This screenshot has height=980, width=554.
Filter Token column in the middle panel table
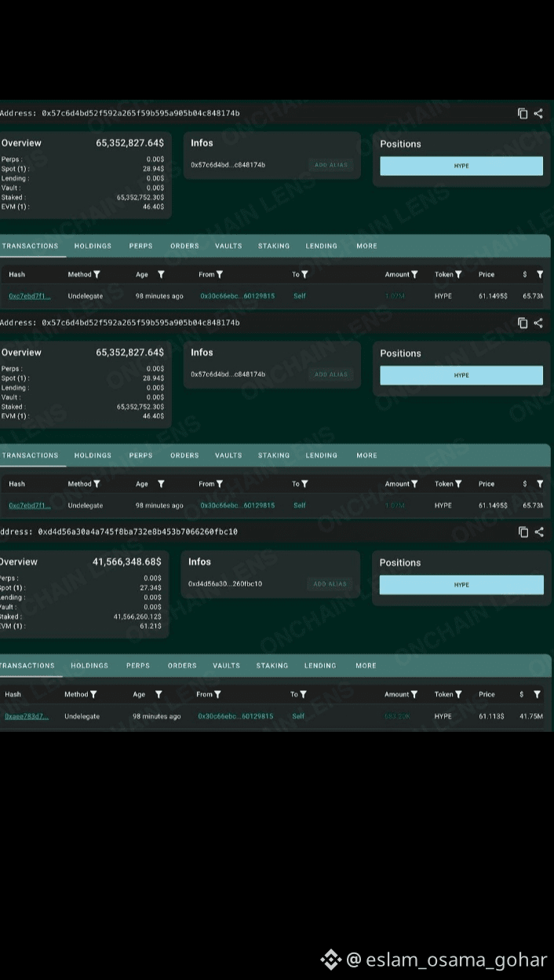pos(458,484)
